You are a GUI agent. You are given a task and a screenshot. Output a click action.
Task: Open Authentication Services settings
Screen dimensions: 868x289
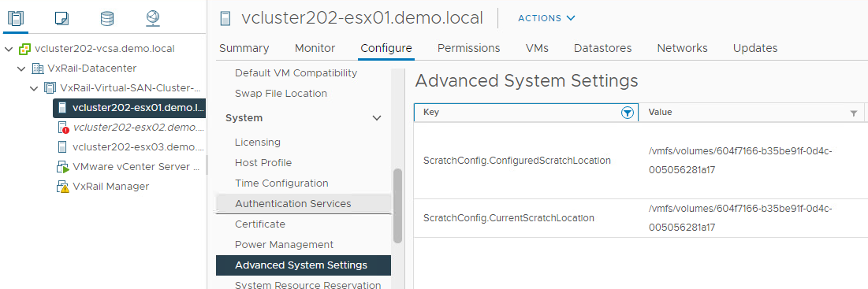304,203
